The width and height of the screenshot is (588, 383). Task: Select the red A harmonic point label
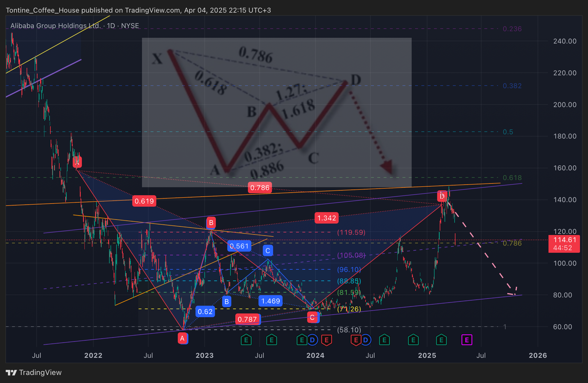point(182,339)
